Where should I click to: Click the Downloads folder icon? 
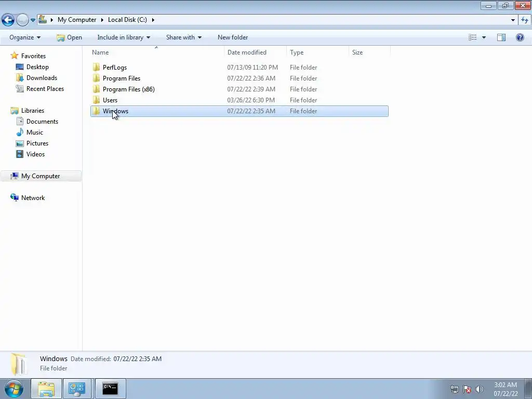[x=20, y=78]
